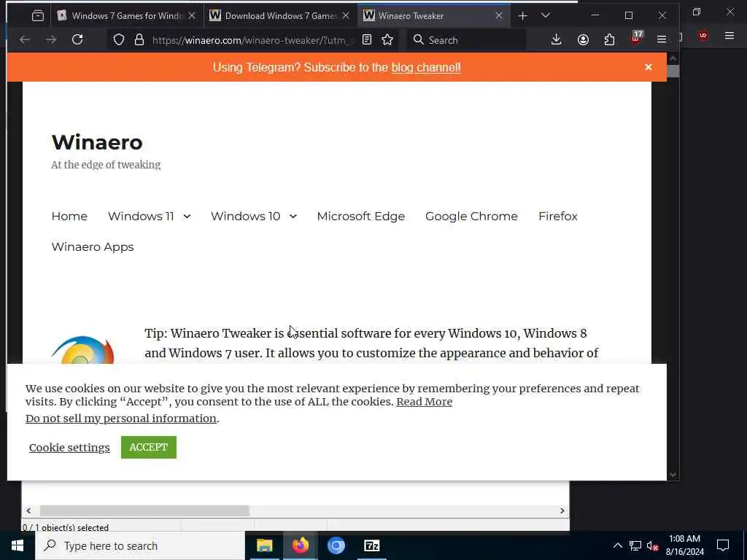Go back one page in Firefox
The width and height of the screenshot is (747, 560).
tap(25, 40)
